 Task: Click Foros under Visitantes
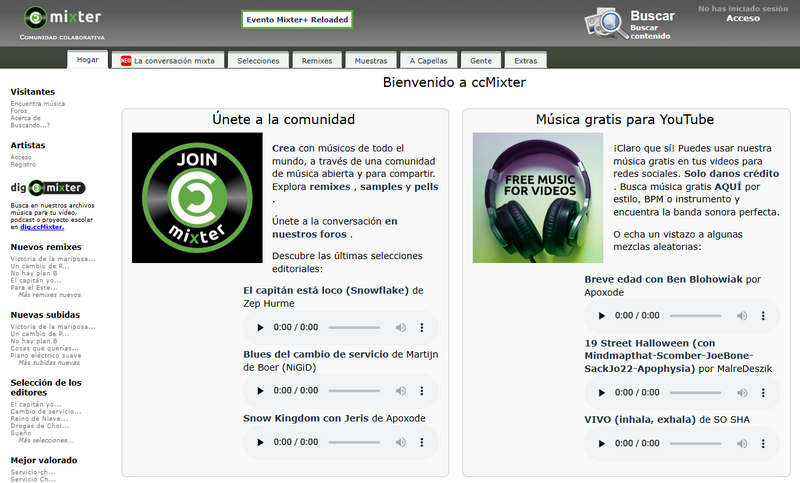19,111
